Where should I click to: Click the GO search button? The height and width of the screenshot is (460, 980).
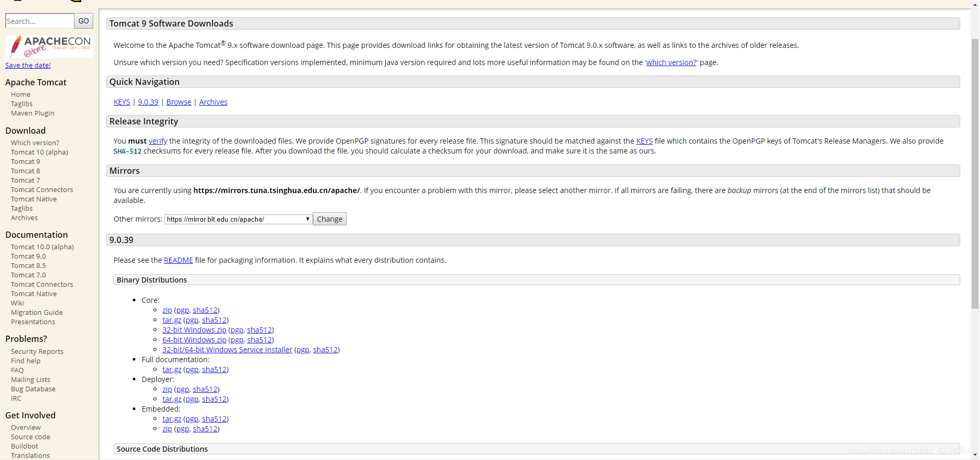pyautogui.click(x=83, y=21)
